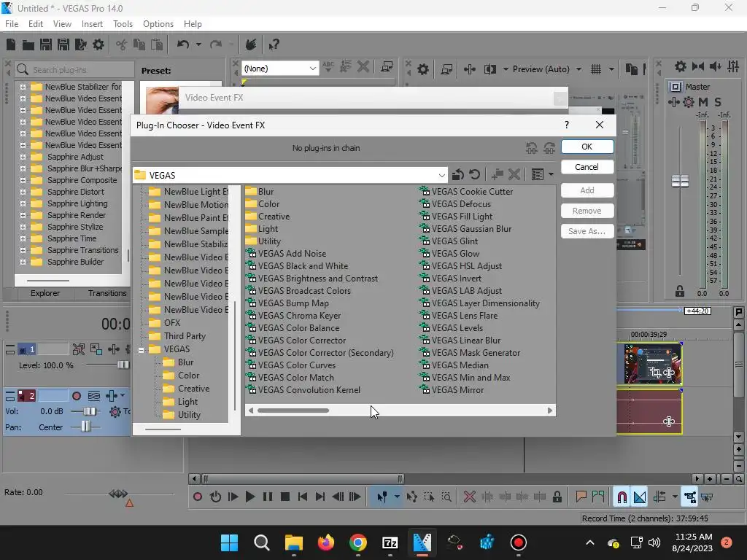Toggle Master bus lock icon
Viewport: 747px width, 560px height.
(x=680, y=291)
